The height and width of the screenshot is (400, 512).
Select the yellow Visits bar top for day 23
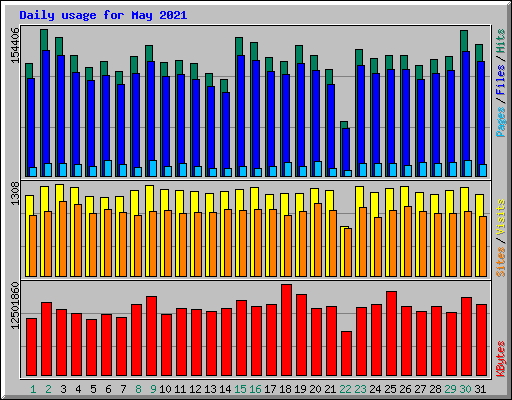[359, 197]
